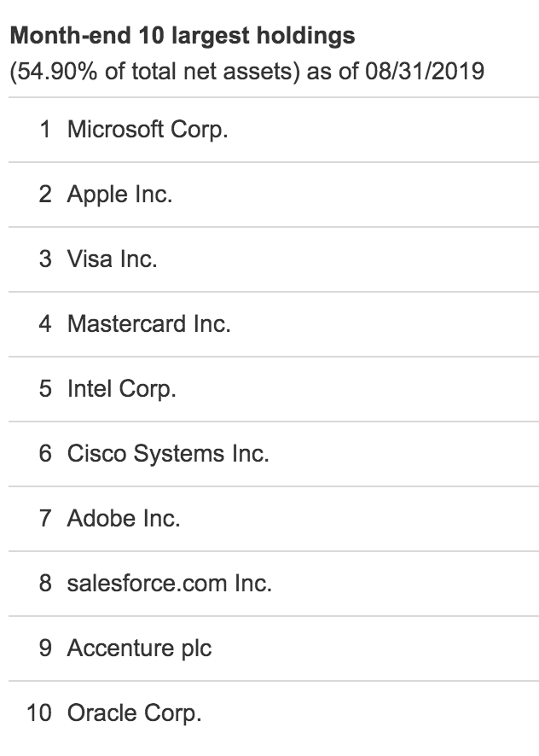
Task: Click the Accenture plc row
Action: click(274, 648)
